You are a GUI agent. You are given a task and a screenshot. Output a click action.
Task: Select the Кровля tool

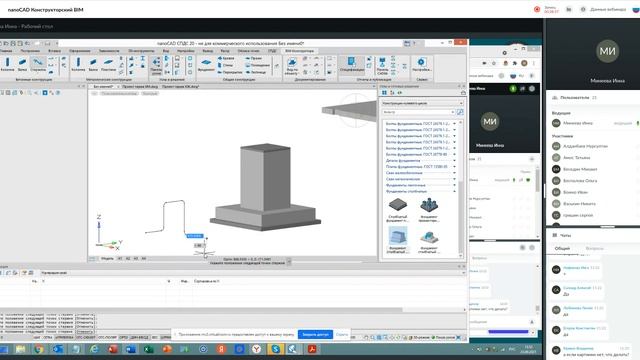pyautogui.click(x=226, y=58)
